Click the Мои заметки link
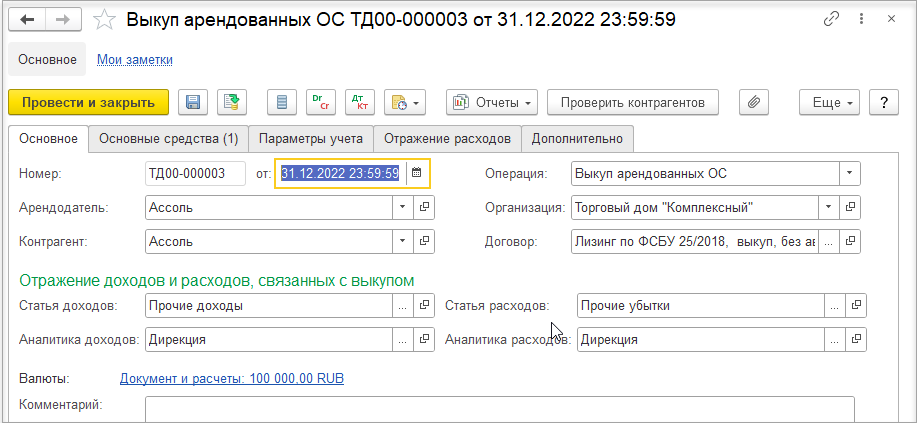917x423 pixels. coord(135,60)
